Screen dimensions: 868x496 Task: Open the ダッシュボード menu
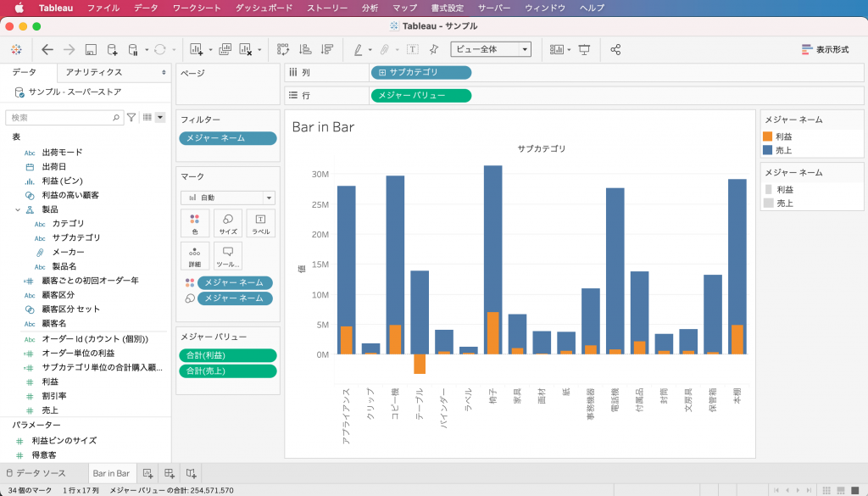pos(264,8)
